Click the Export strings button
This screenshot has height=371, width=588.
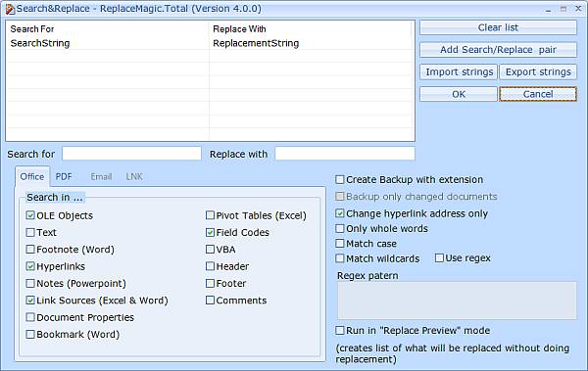[538, 72]
